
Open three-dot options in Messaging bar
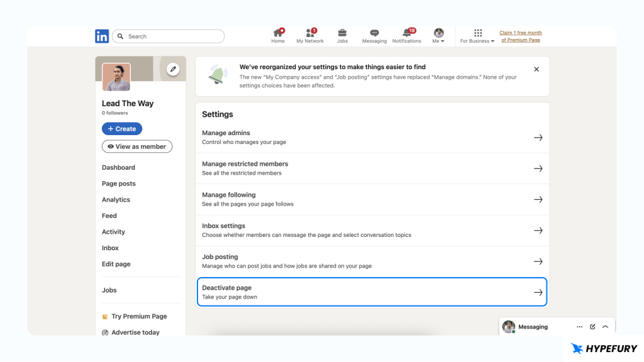click(x=579, y=327)
